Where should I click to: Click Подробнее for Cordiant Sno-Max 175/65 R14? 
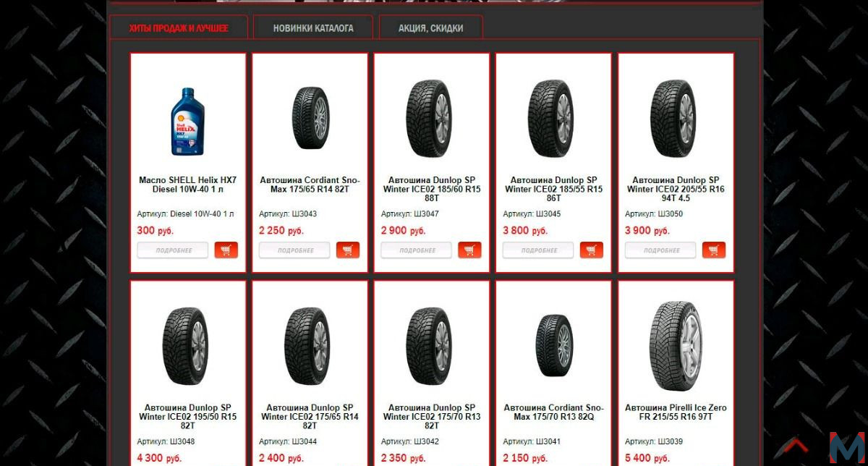(x=294, y=250)
